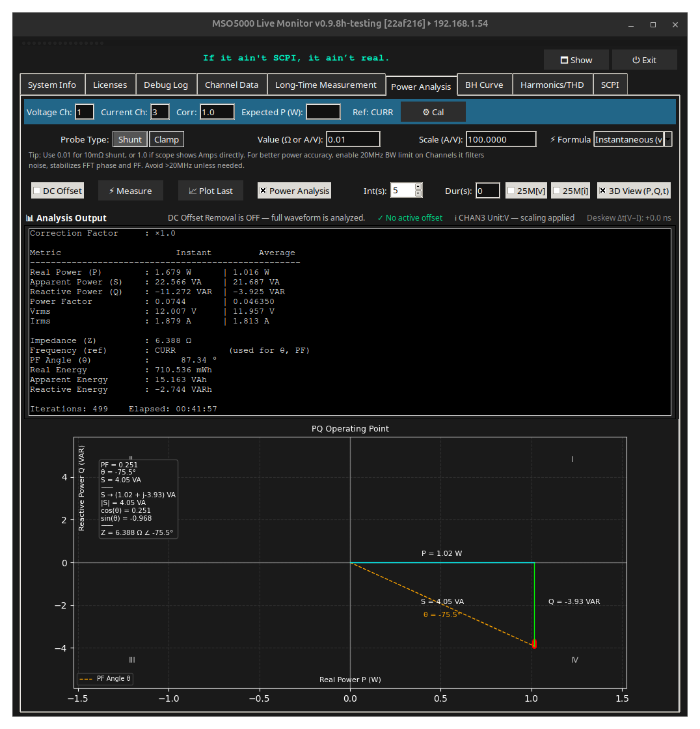The height and width of the screenshot is (729, 700).
Task: Click the Expected P (W) input field
Action: 323,112
